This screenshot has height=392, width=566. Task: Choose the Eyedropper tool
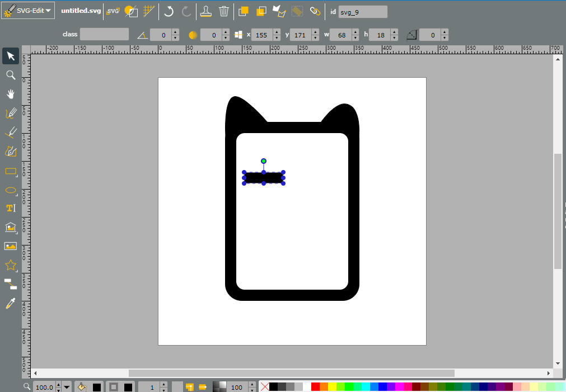11,303
